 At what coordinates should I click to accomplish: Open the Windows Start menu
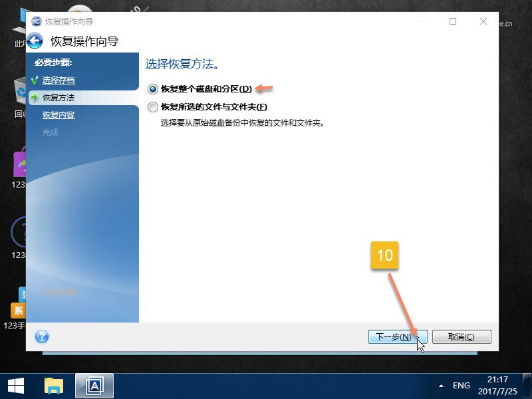point(15,384)
